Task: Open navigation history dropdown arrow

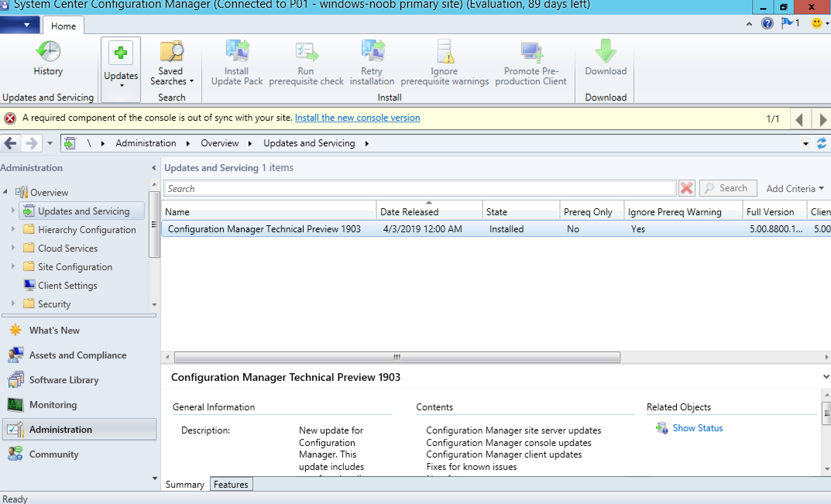Action: (50, 144)
